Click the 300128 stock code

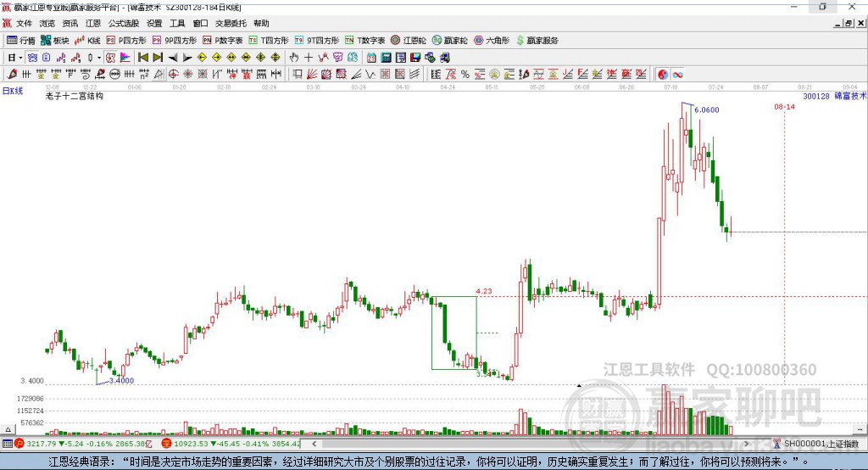(x=816, y=97)
